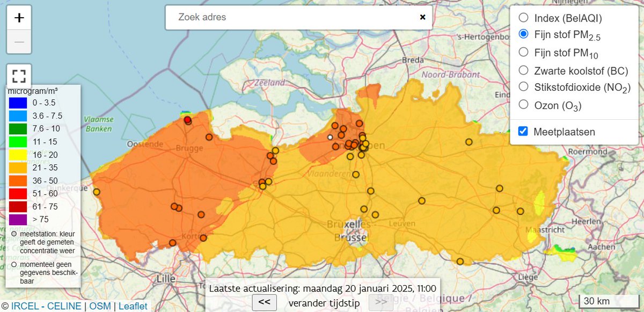Click the station marker near Dunkerque
This screenshot has width=644, height=312.
pyautogui.click(x=97, y=192)
